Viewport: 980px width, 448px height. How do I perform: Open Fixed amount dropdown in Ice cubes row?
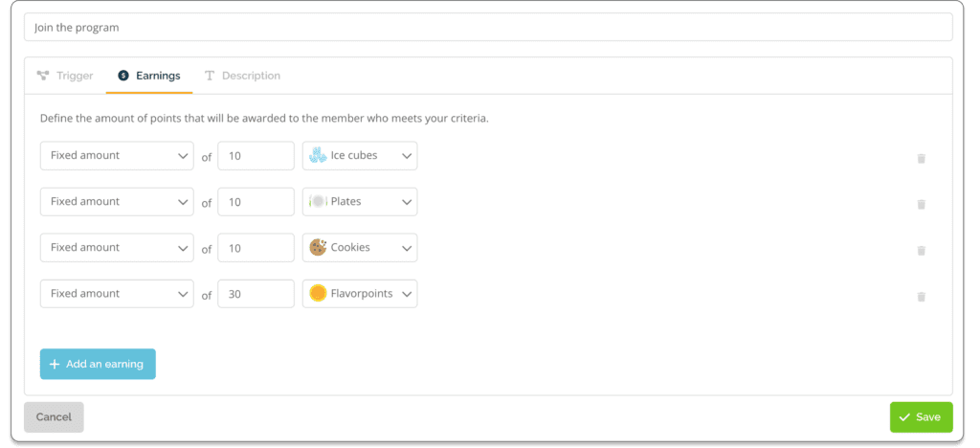coord(117,156)
